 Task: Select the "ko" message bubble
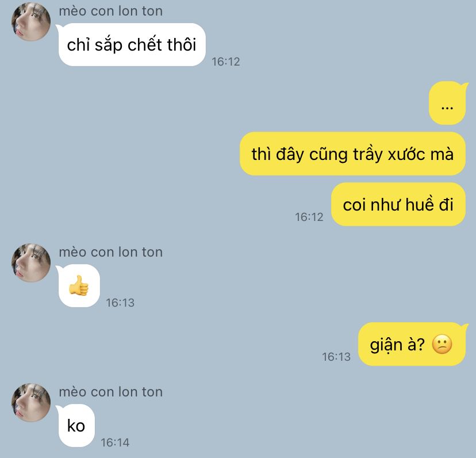(76, 425)
